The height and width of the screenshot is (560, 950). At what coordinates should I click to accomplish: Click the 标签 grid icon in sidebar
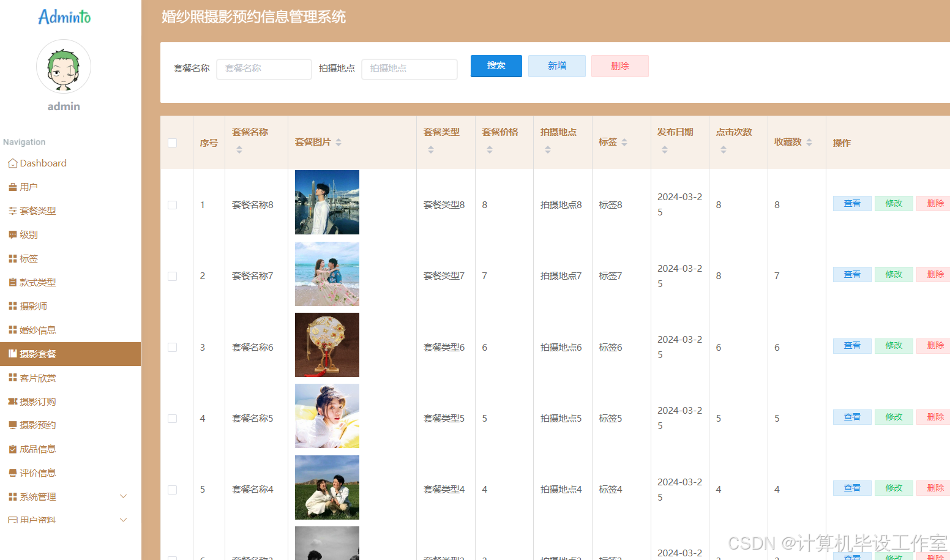(12, 259)
